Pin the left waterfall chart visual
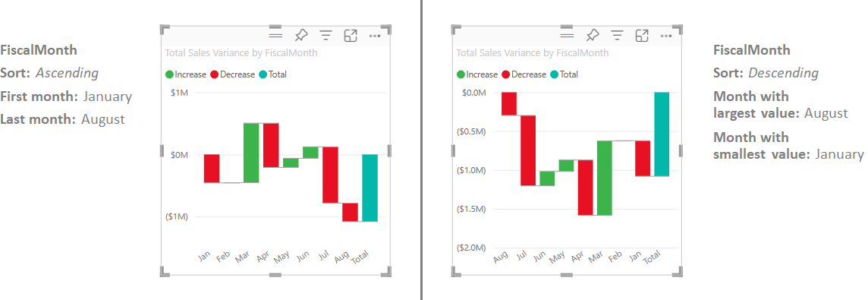The image size is (868, 300). click(x=300, y=36)
